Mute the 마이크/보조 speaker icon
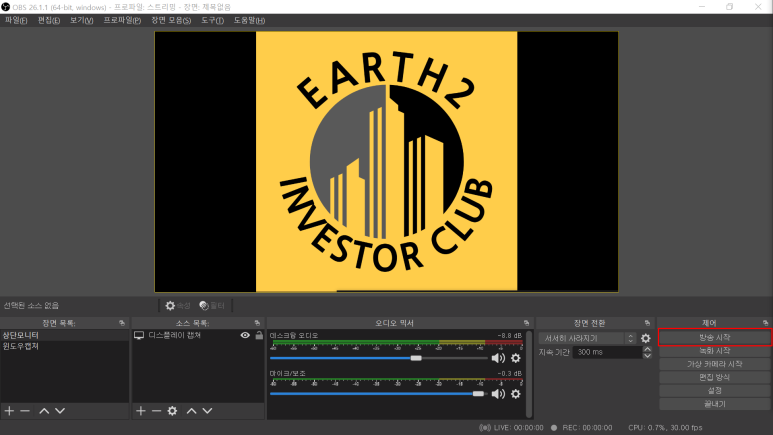The image size is (773, 435). (x=498, y=394)
